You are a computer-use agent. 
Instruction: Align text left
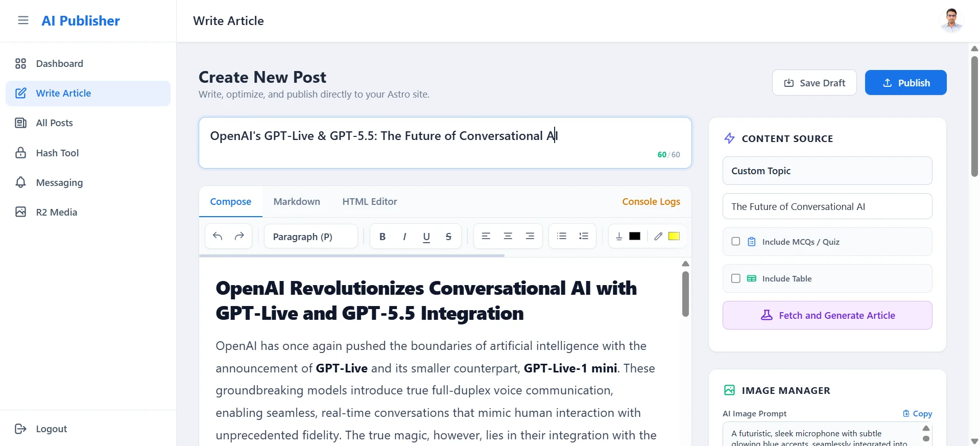click(486, 236)
